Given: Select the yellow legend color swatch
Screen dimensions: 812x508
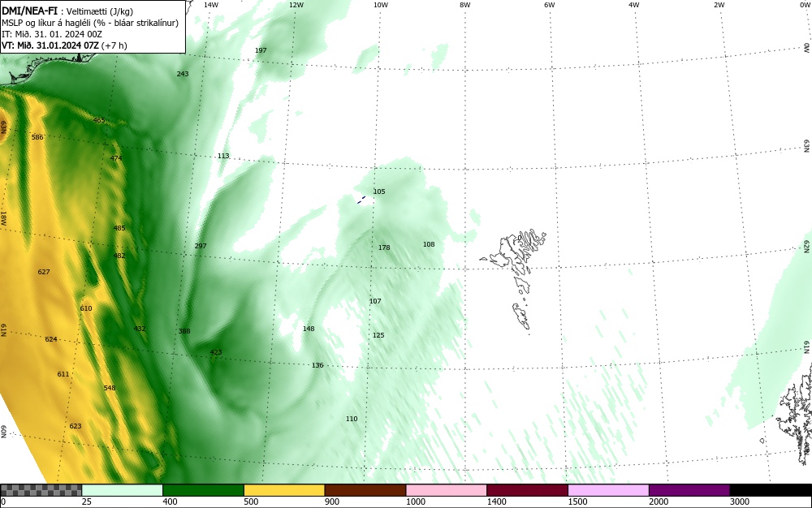Looking at the screenshot, I should point(284,490).
